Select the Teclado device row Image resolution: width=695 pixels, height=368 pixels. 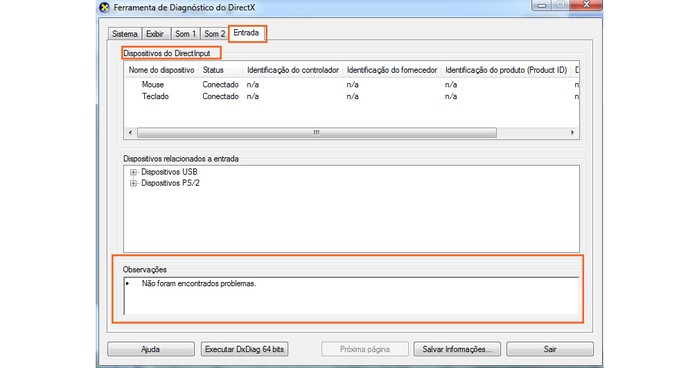pos(352,96)
